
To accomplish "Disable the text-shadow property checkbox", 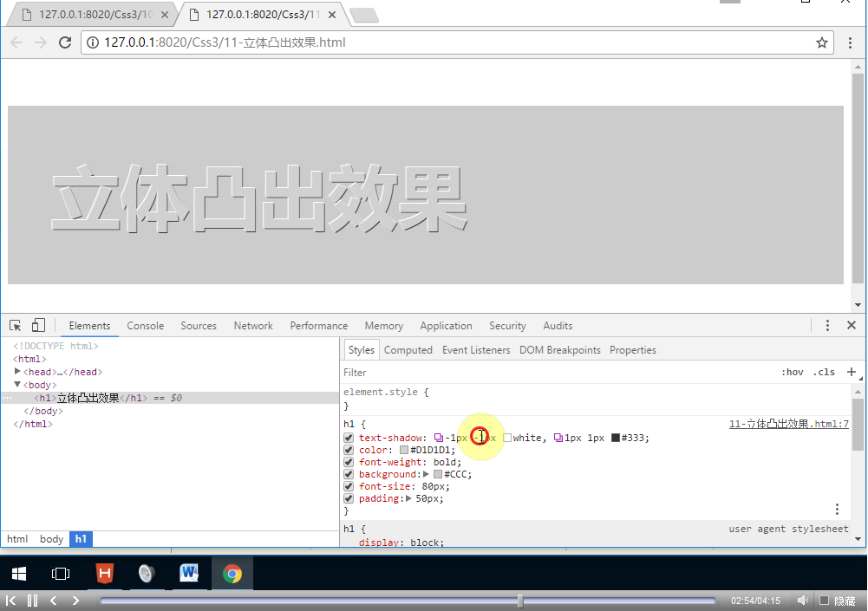I will pyautogui.click(x=349, y=438).
